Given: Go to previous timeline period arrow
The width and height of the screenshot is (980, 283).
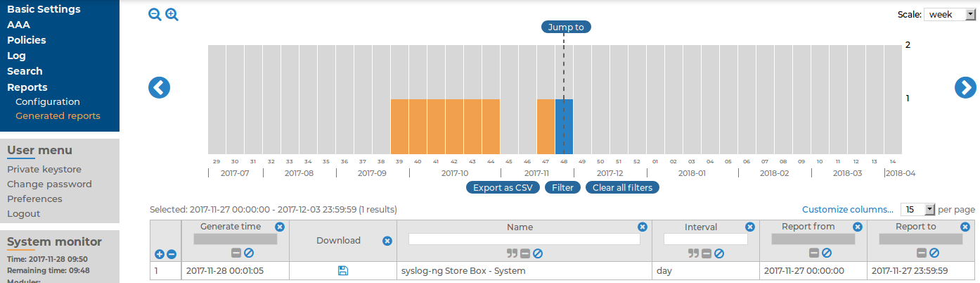Looking at the screenshot, I should tap(159, 87).
